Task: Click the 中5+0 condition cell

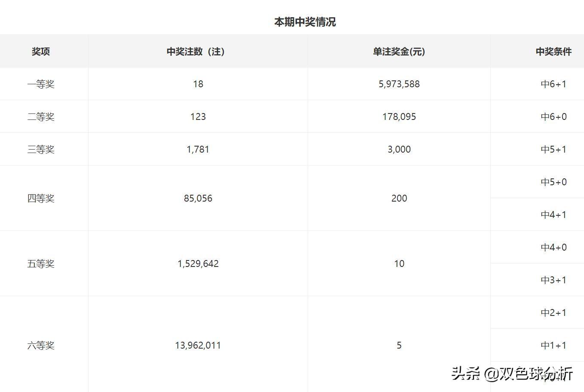Action: point(553,182)
